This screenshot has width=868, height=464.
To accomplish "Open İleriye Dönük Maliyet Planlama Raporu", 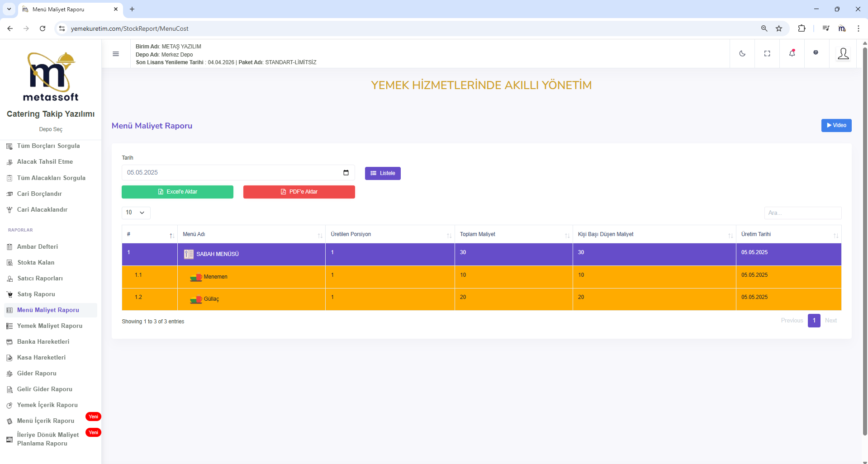I will 48,439.
